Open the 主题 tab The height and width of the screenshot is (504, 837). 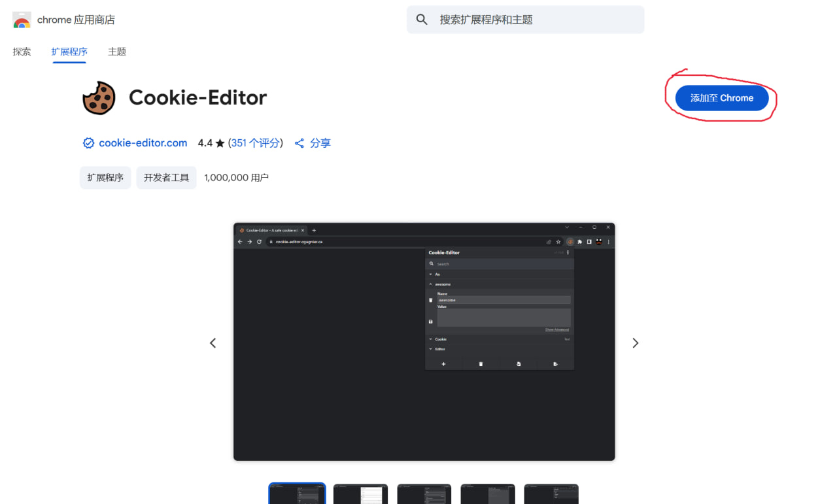117,52
